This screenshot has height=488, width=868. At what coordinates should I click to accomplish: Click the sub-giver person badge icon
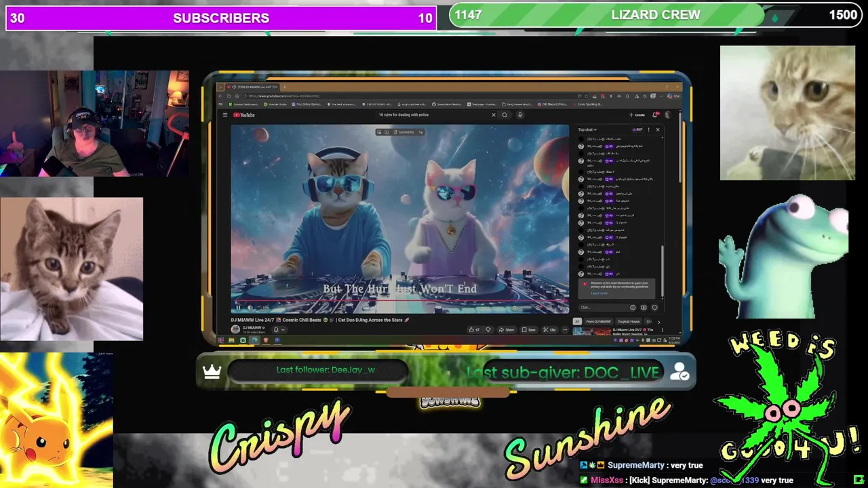[x=679, y=371]
